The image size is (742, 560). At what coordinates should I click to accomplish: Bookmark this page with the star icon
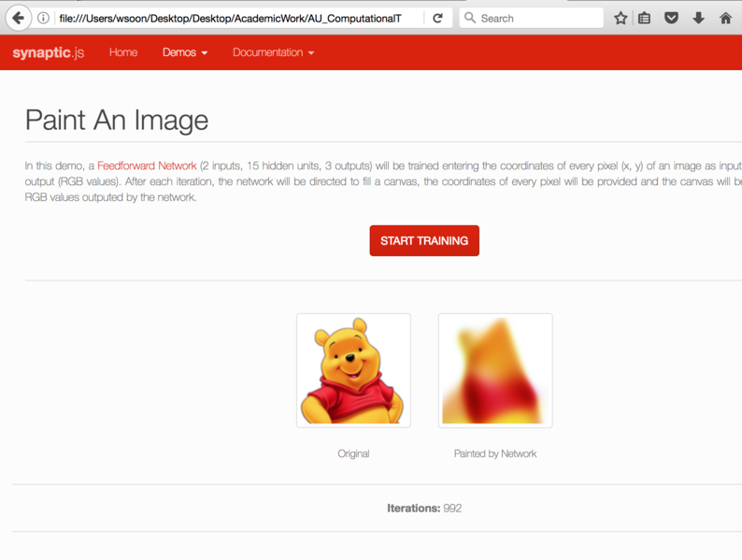[x=621, y=18]
